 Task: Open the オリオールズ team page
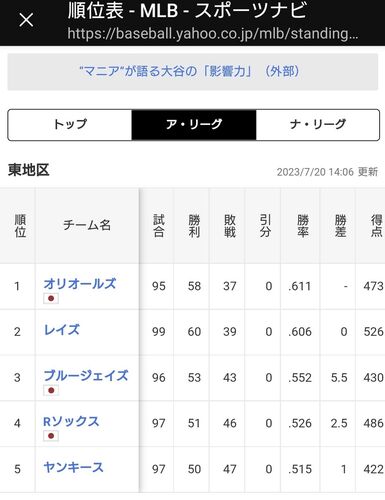[x=80, y=284]
